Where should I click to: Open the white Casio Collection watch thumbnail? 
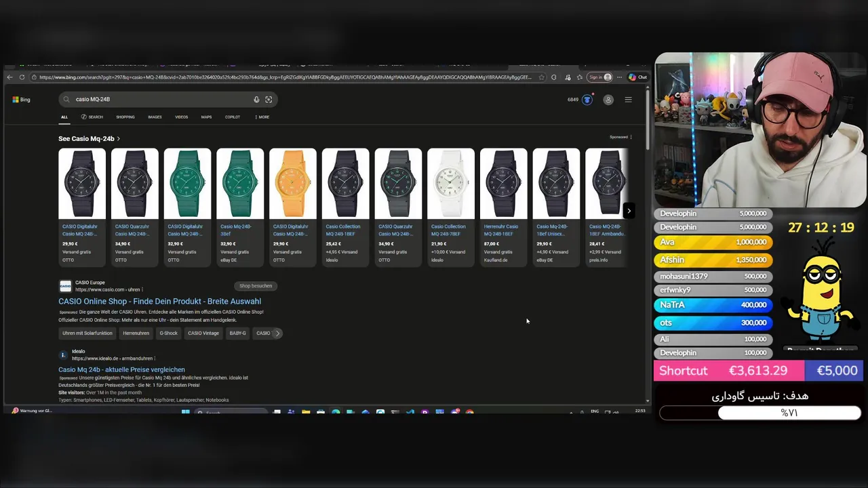(x=451, y=184)
